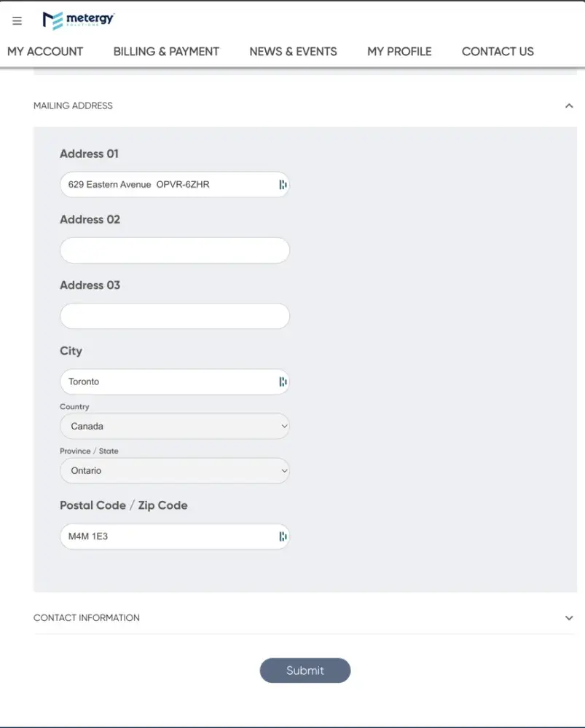The height and width of the screenshot is (728, 585).
Task: Click autofill icon in City field
Action: point(283,381)
